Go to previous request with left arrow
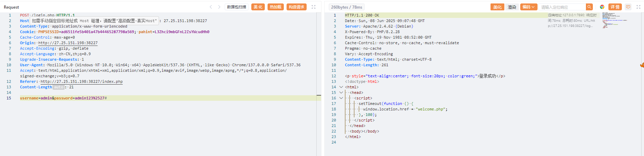The width and height of the screenshot is (644, 156). (x=211, y=7)
